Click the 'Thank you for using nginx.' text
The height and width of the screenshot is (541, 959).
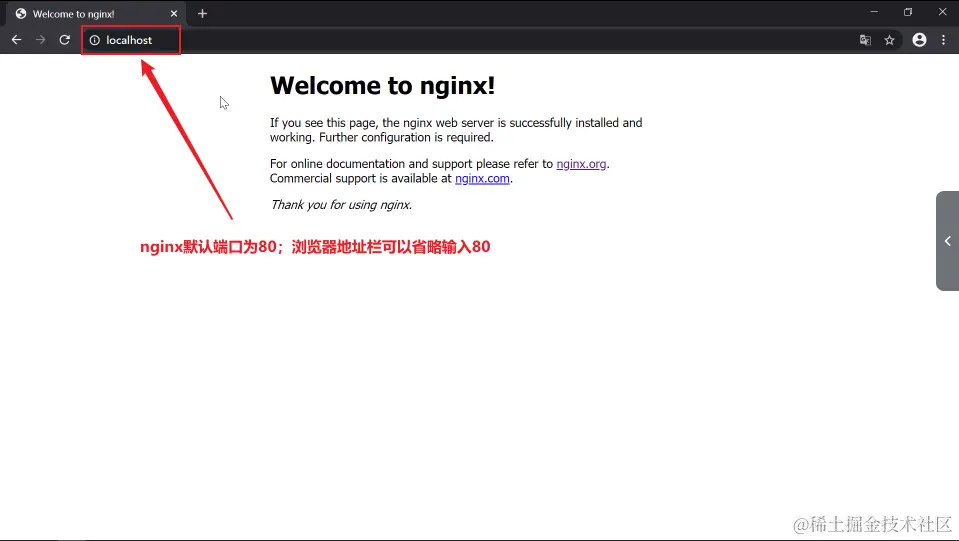point(341,205)
